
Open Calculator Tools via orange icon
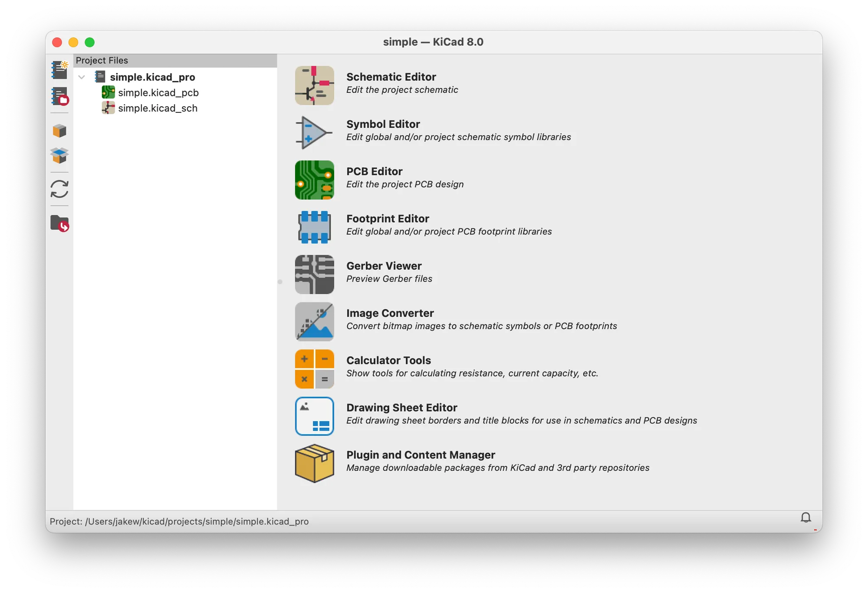coord(314,369)
